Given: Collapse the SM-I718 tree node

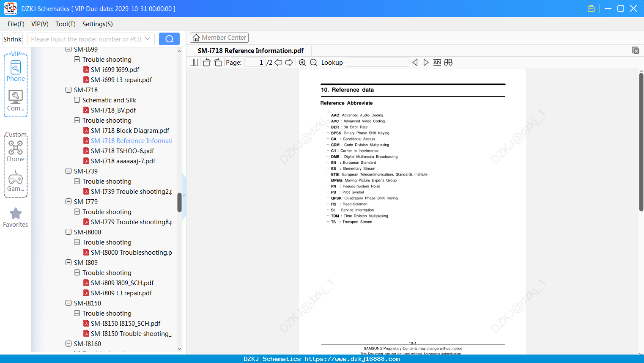Looking at the screenshot, I should pyautogui.click(x=69, y=90).
